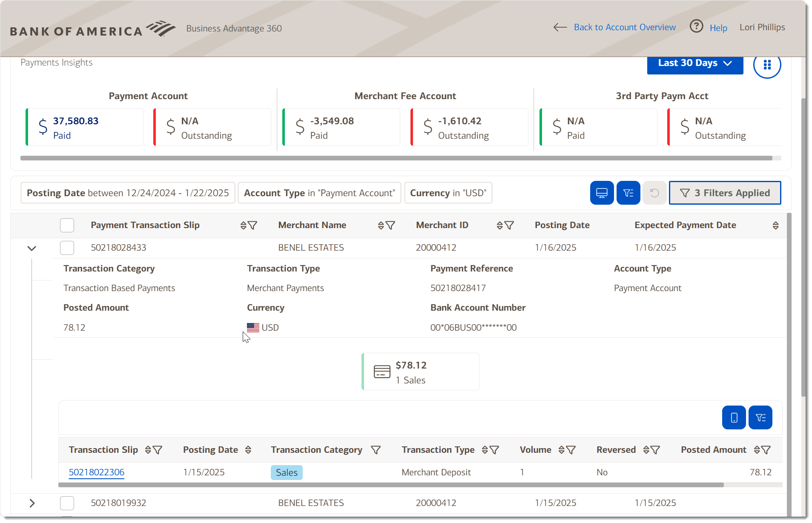Click the page vertical scrollbar
The image size is (812, 523).
tap(803, 247)
